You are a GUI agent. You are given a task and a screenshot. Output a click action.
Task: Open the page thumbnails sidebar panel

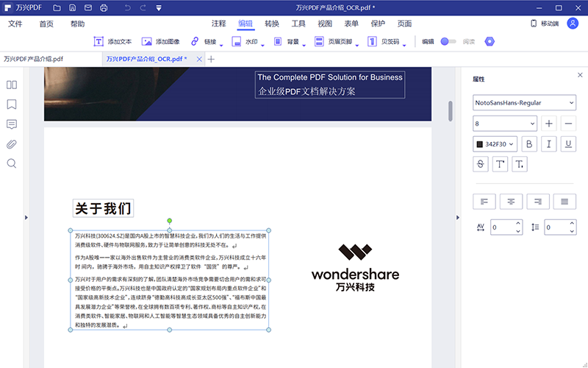click(12, 85)
